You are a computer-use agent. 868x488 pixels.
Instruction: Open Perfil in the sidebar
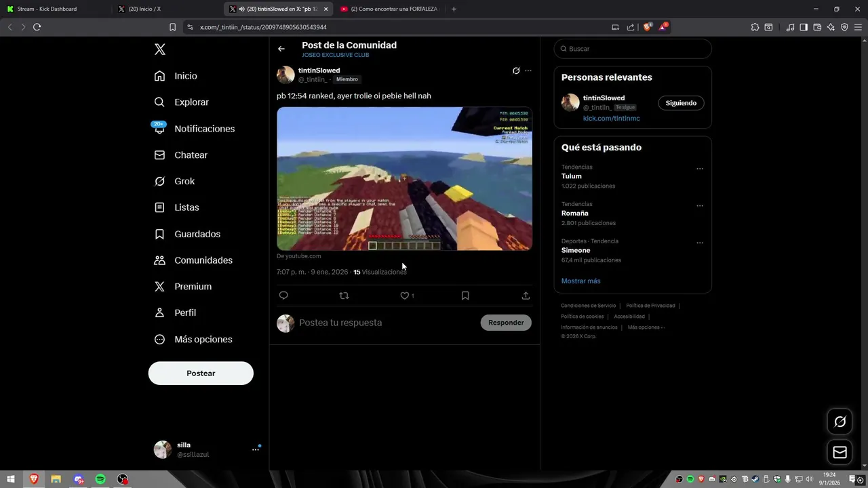(175, 313)
